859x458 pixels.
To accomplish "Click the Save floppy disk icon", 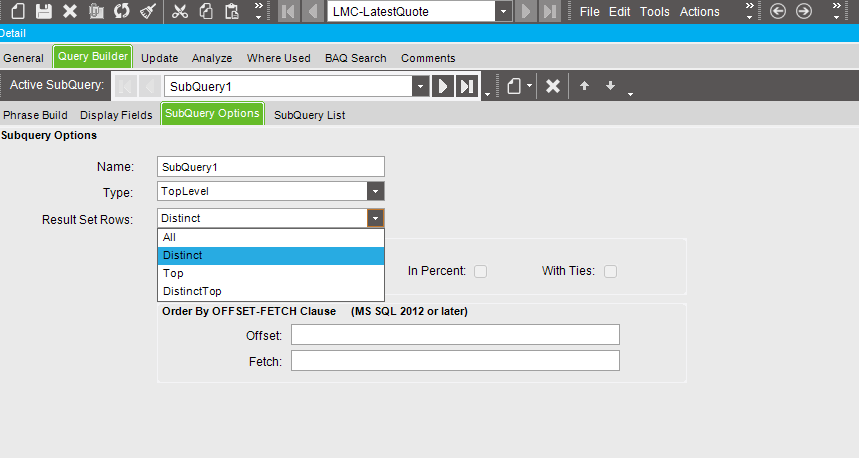I will tap(44, 11).
